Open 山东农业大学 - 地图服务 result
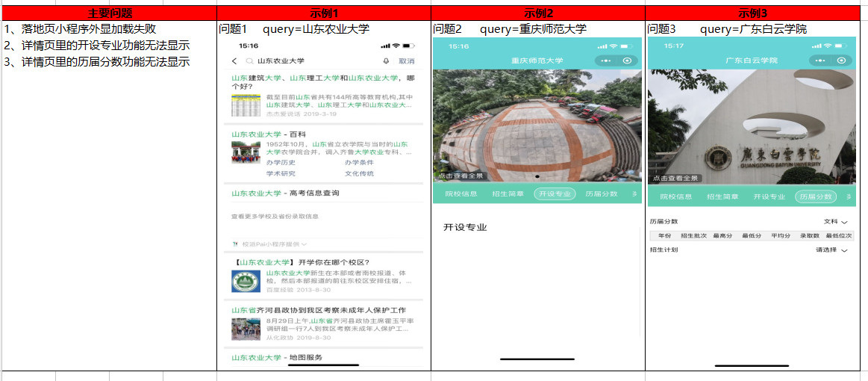Image resolution: width=868 pixels, height=381 pixels. [x=277, y=357]
